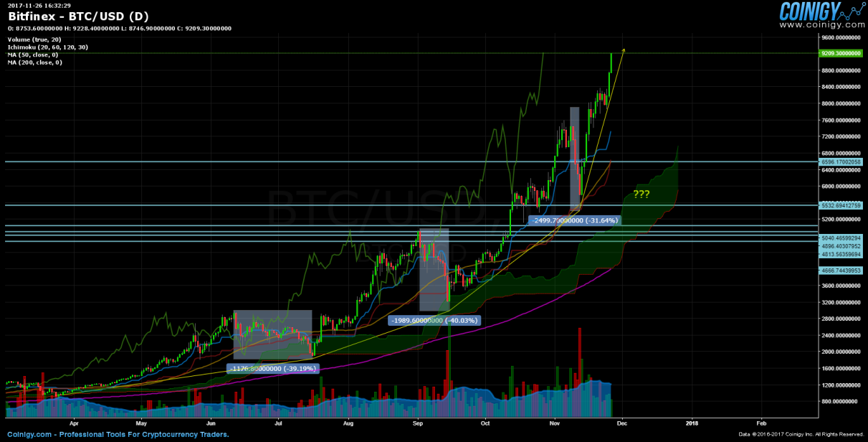Viewport: 868px width, 442px height.
Task: Click the Apr label on the time axis
Action: click(75, 423)
